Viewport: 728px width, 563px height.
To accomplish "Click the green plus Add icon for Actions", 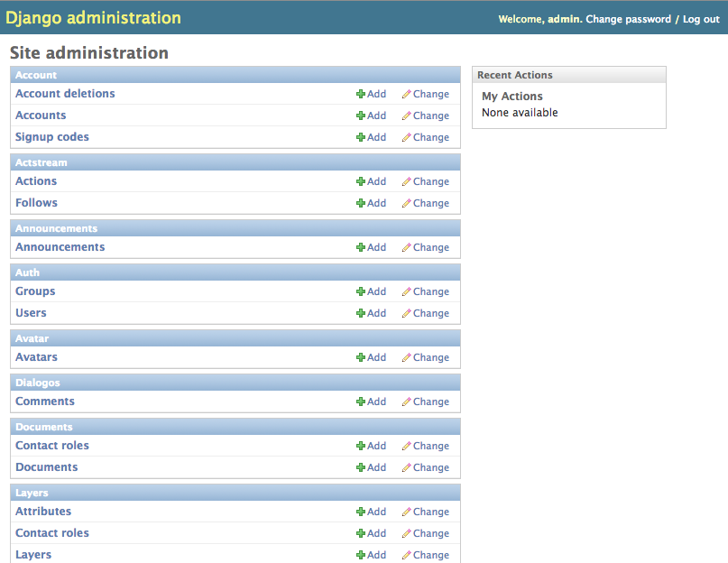I will [x=360, y=181].
